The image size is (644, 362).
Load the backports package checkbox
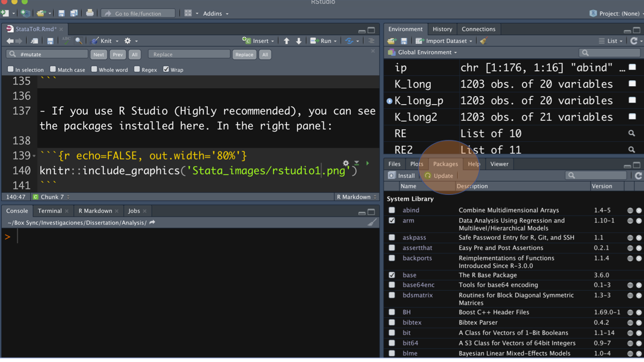pyautogui.click(x=392, y=258)
